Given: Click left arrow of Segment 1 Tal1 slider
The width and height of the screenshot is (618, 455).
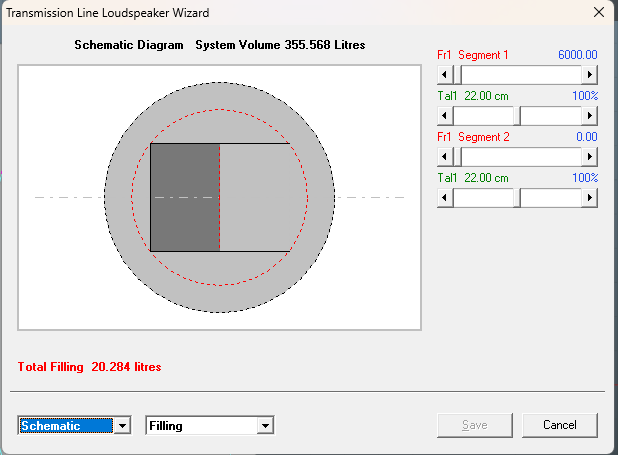Looking at the screenshot, I should tap(445, 116).
